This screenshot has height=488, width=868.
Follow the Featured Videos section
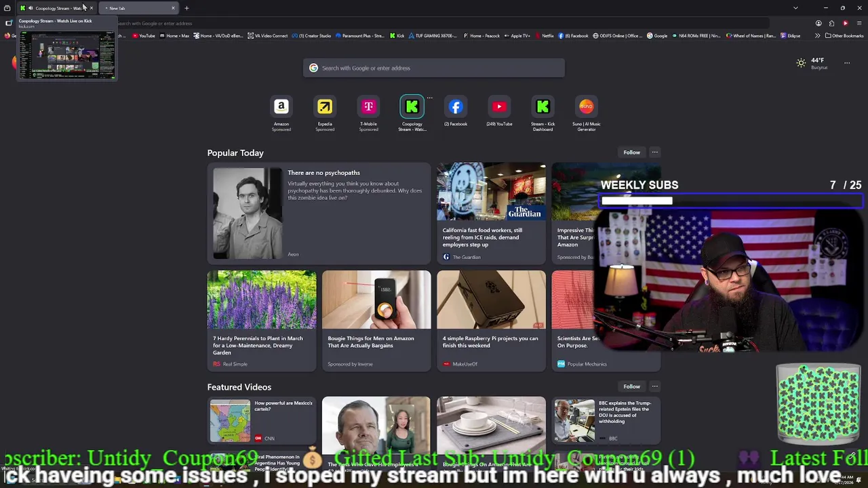(x=631, y=386)
